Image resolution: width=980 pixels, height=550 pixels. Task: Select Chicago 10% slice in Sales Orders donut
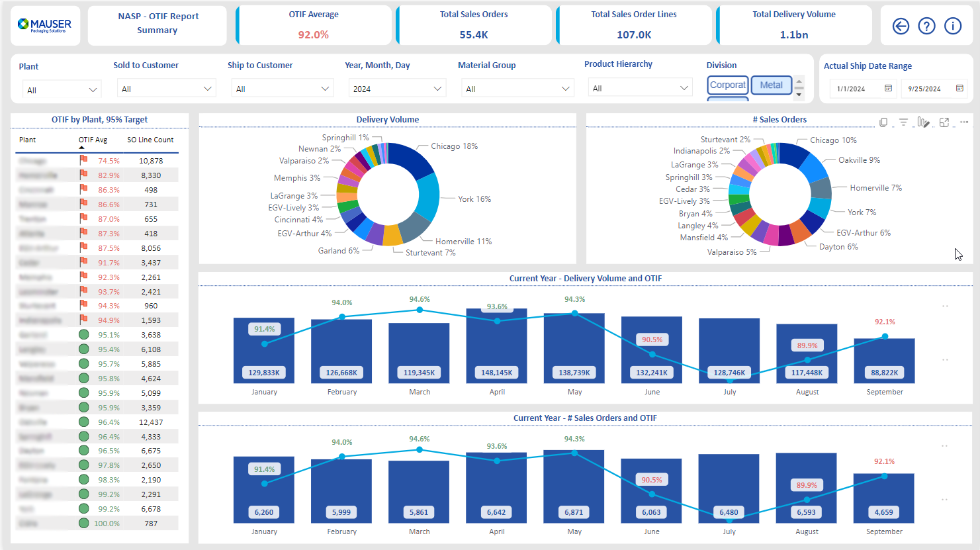[794, 155]
